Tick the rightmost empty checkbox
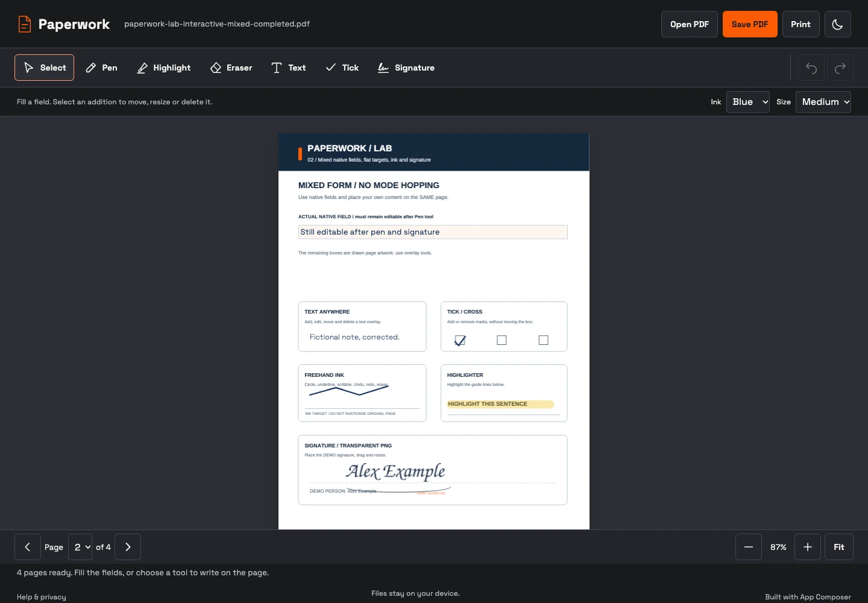Image resolution: width=868 pixels, height=603 pixels. (543, 340)
